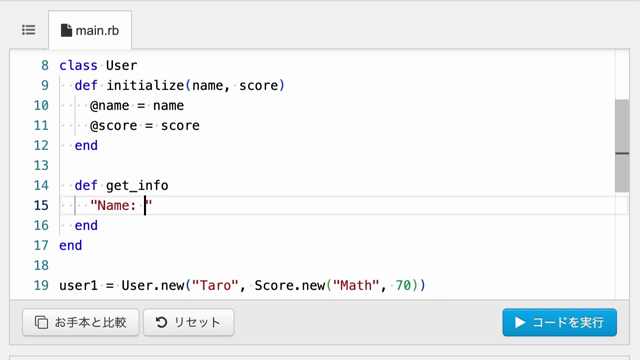Image resolution: width=640 pixels, height=360 pixels.
Task: Click the play triangle icon
Action: click(520, 322)
